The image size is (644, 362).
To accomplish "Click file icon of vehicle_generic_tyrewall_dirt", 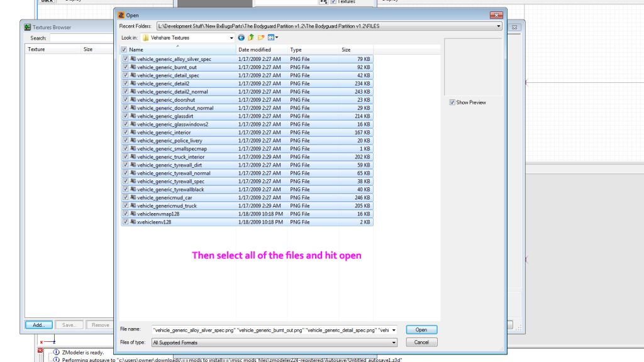I will point(133,165).
